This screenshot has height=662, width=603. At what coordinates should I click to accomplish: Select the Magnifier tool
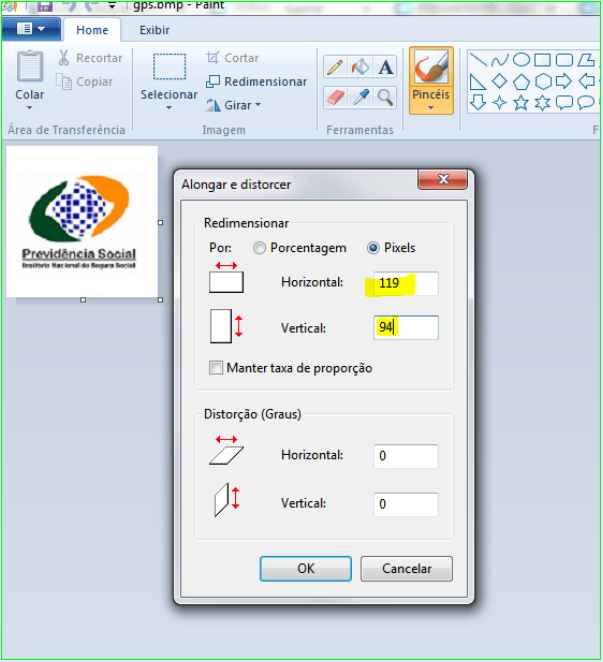(385, 98)
